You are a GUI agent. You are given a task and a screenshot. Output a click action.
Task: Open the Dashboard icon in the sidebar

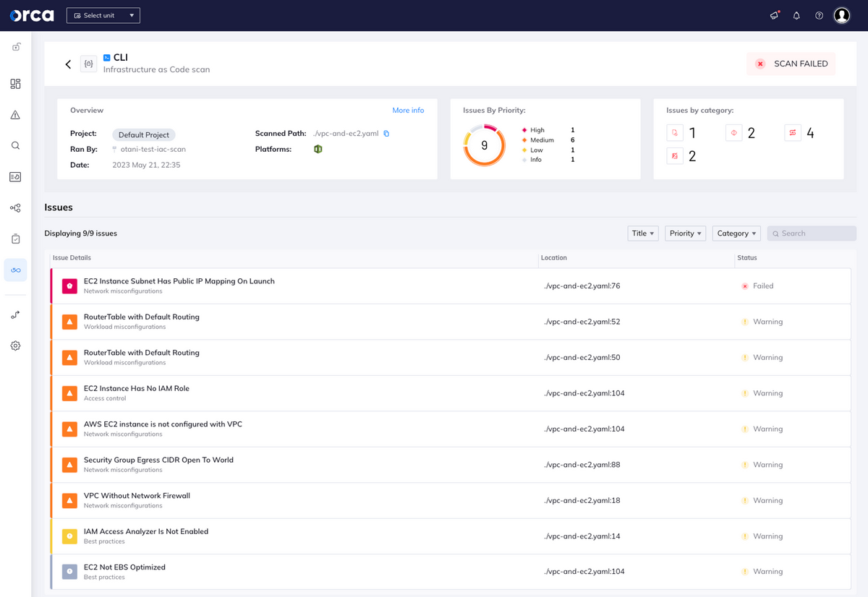[14, 84]
